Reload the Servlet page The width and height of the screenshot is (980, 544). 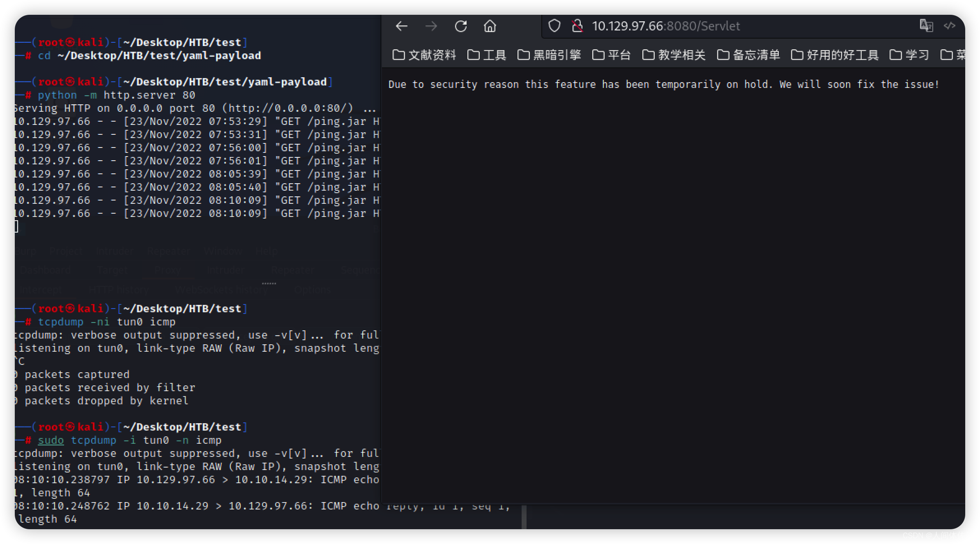(461, 26)
